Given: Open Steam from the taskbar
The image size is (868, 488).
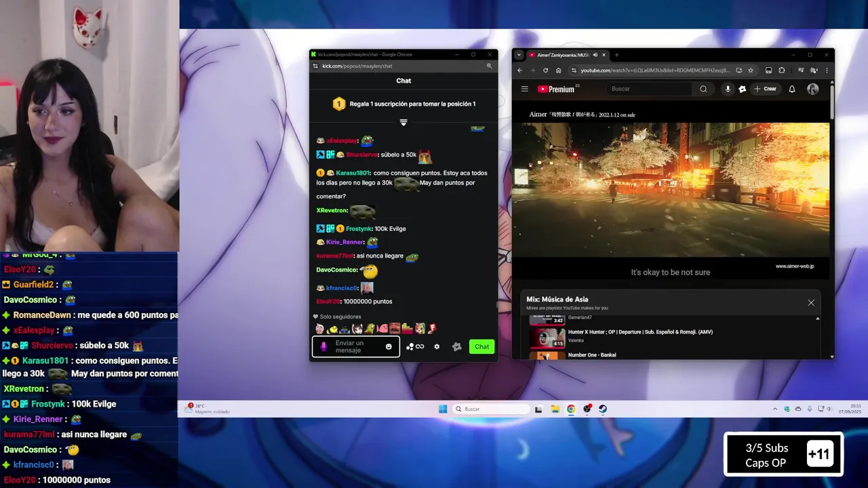Looking at the screenshot, I should (603, 409).
